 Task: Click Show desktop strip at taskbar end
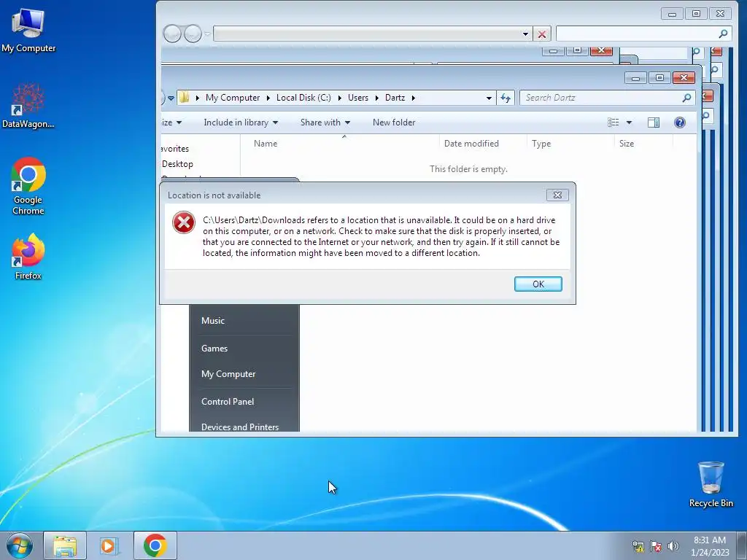point(742,545)
